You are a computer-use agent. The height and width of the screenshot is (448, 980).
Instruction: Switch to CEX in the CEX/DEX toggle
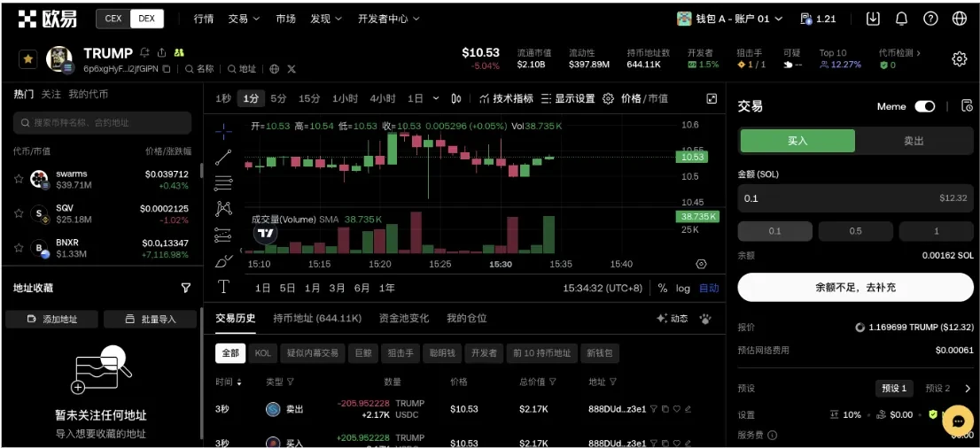(x=113, y=19)
